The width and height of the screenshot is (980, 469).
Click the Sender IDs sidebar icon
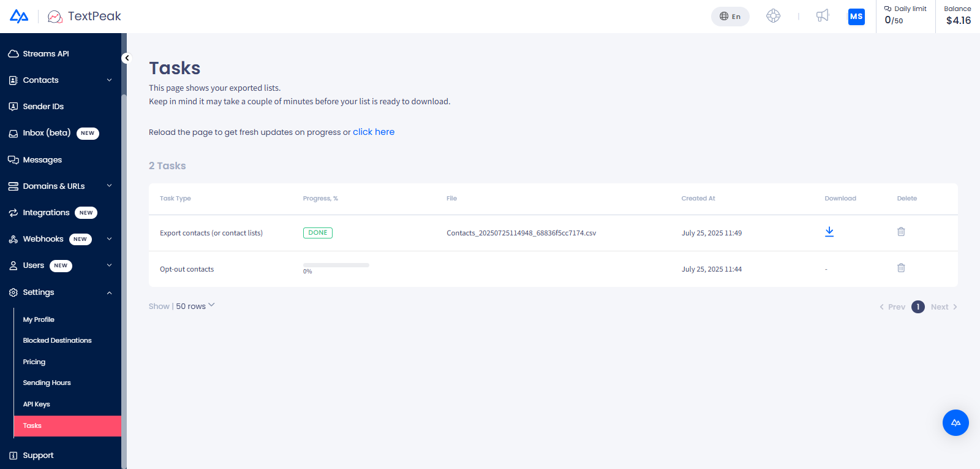pyautogui.click(x=13, y=107)
